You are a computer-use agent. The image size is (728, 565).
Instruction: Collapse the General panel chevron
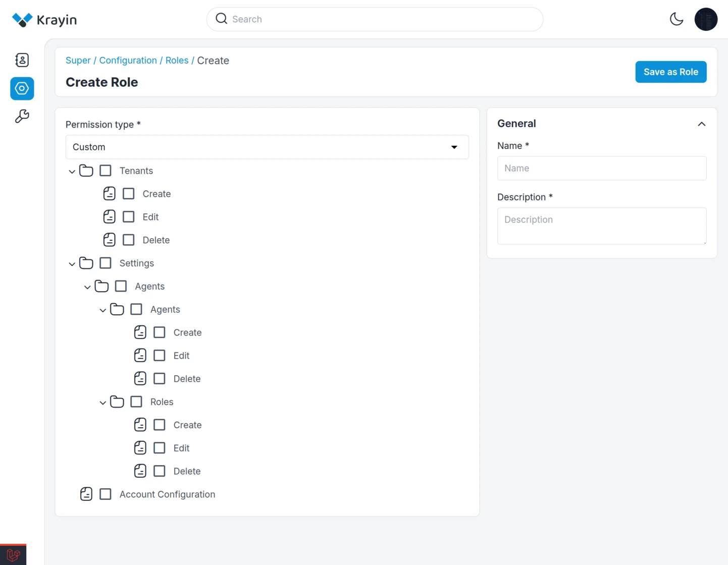(701, 124)
